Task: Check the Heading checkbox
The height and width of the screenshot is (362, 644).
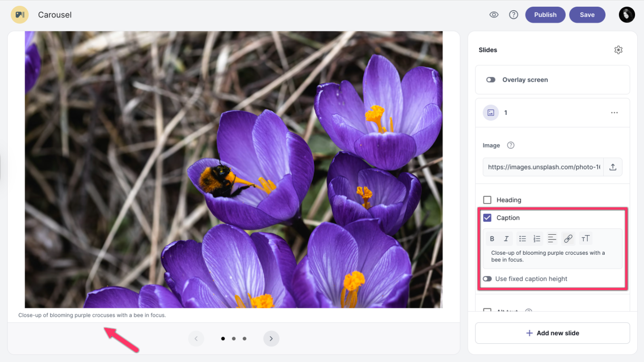Action: [487, 200]
